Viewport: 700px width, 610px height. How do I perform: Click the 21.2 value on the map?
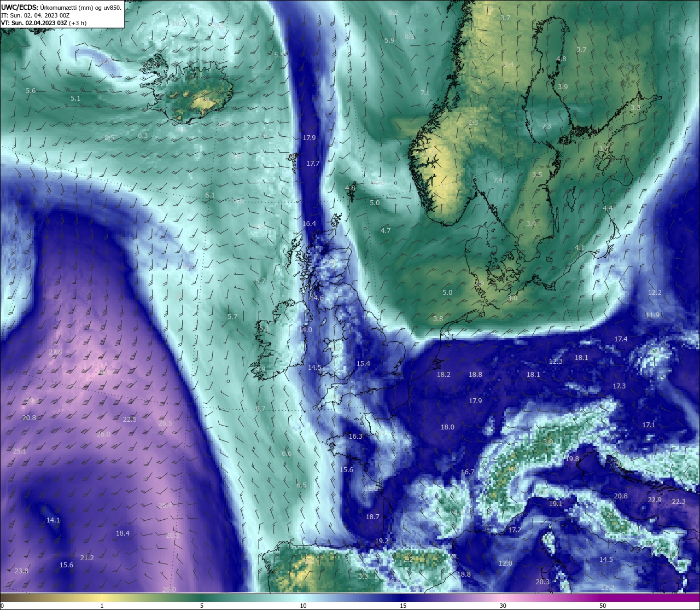87,557
